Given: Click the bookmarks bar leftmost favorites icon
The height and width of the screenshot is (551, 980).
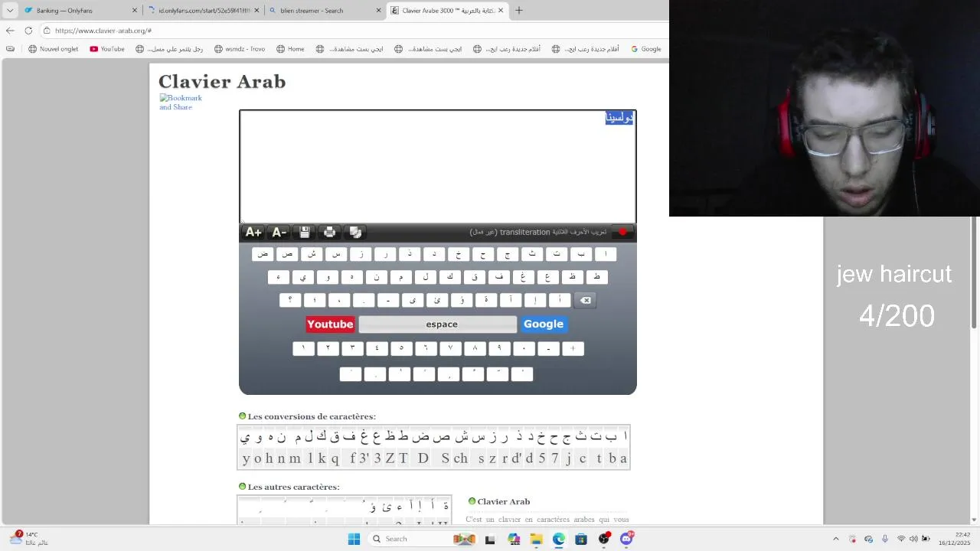Looking at the screenshot, I should 10,49.
